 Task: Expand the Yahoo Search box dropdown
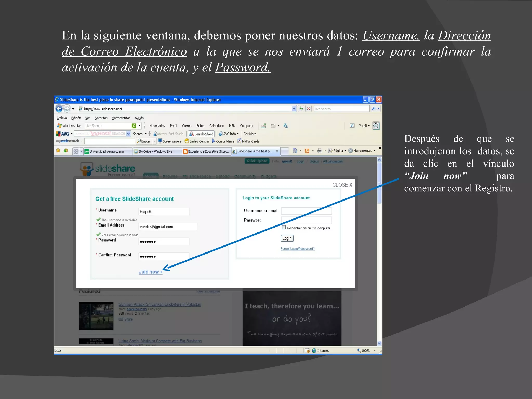click(128, 134)
